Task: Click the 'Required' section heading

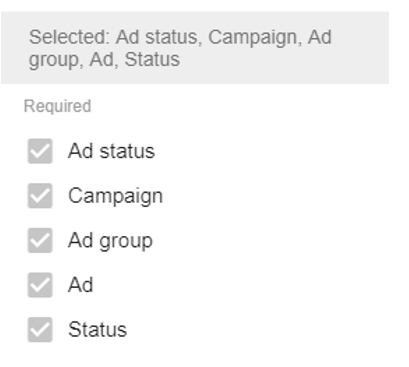Action: click(57, 107)
